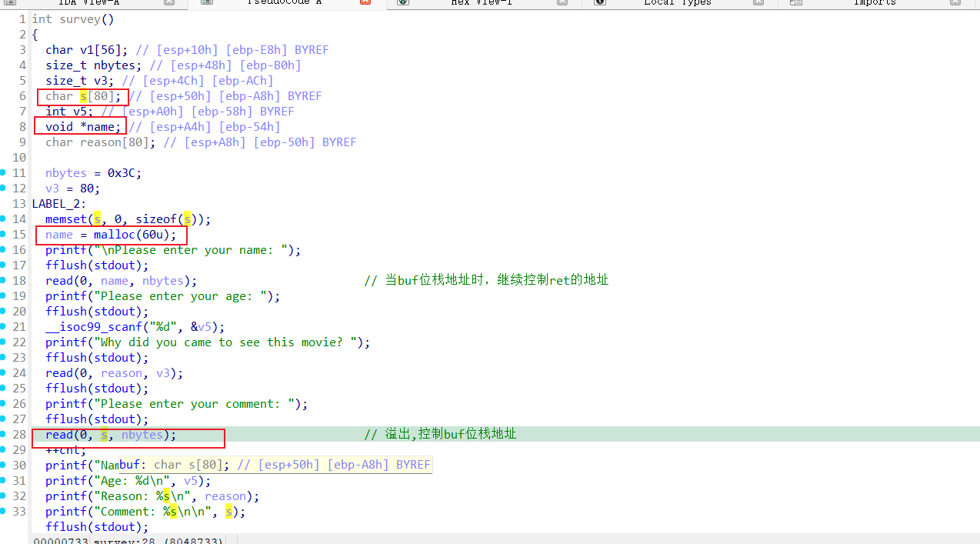Select name in the void *name declaration
This screenshot has width=980, height=544.
point(100,127)
